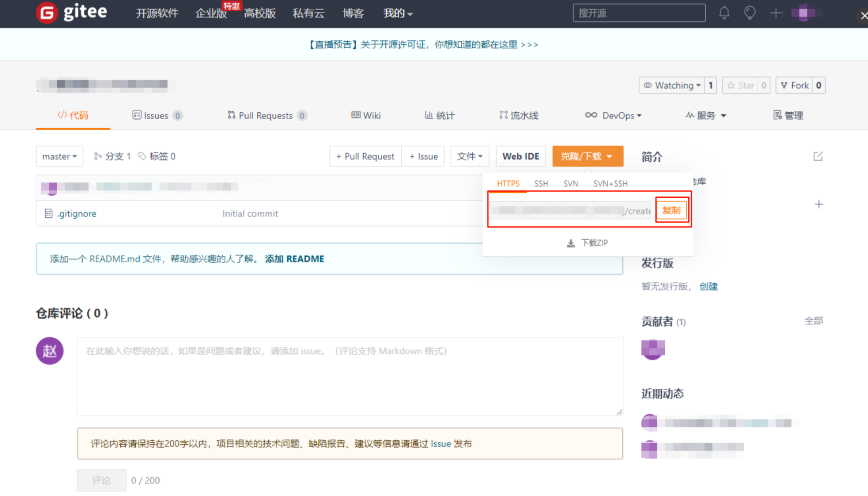Click 添加 README link
The height and width of the screenshot is (496, 868).
pyautogui.click(x=295, y=259)
